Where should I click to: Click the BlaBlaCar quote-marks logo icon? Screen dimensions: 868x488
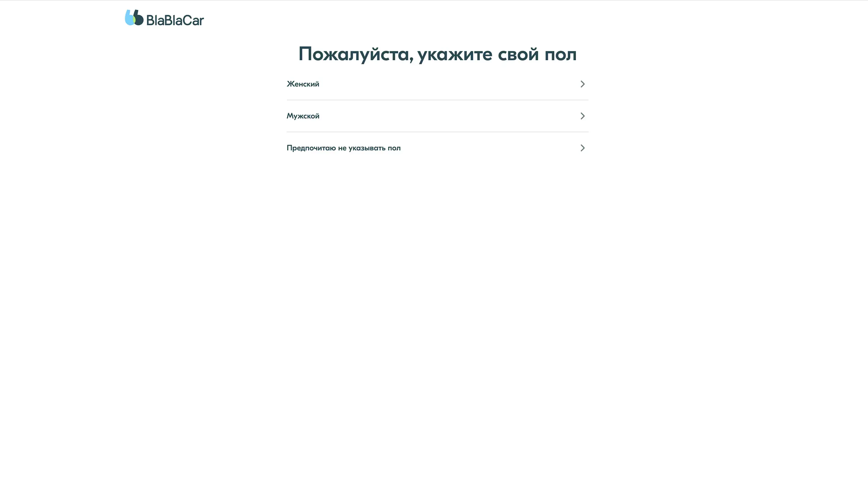(134, 18)
